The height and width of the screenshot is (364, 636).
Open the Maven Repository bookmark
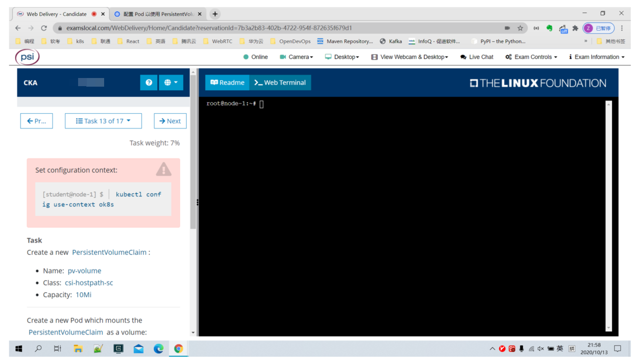[345, 41]
